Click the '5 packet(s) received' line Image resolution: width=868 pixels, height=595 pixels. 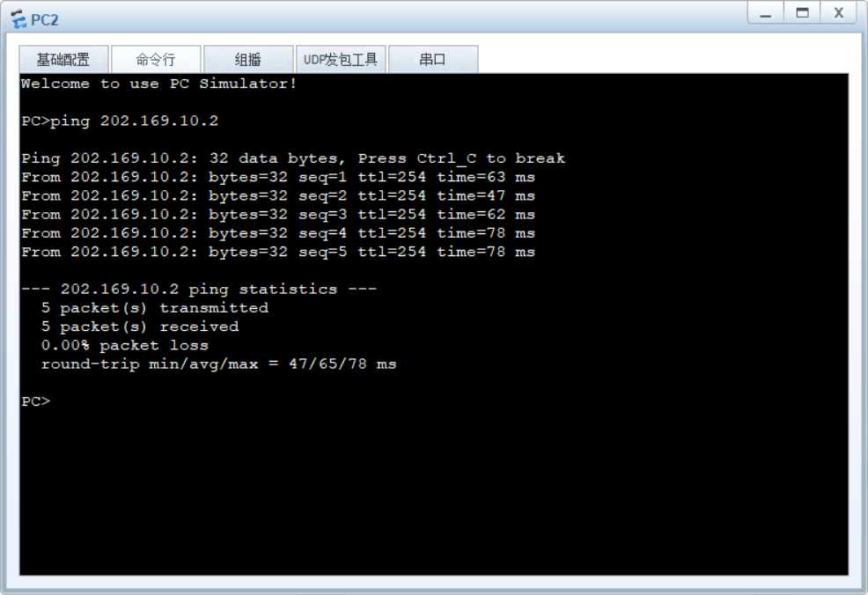pos(140,327)
